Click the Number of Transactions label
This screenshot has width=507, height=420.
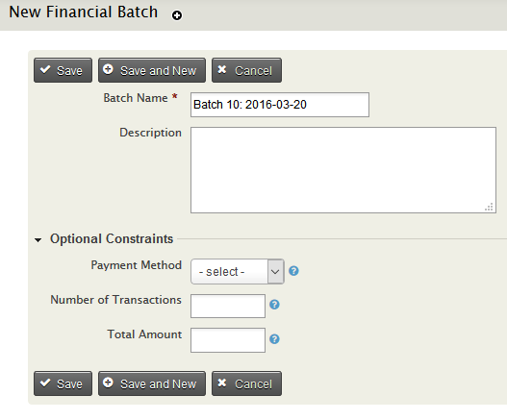115,300
